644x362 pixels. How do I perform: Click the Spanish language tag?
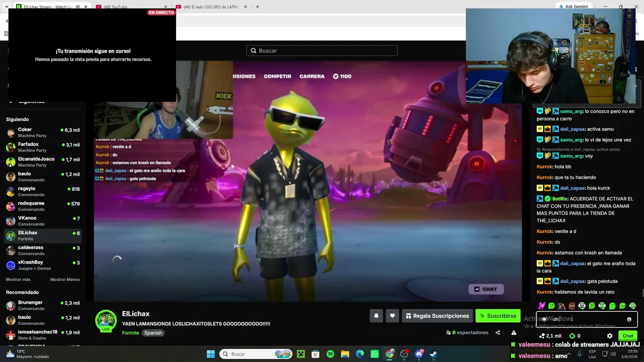153,333
